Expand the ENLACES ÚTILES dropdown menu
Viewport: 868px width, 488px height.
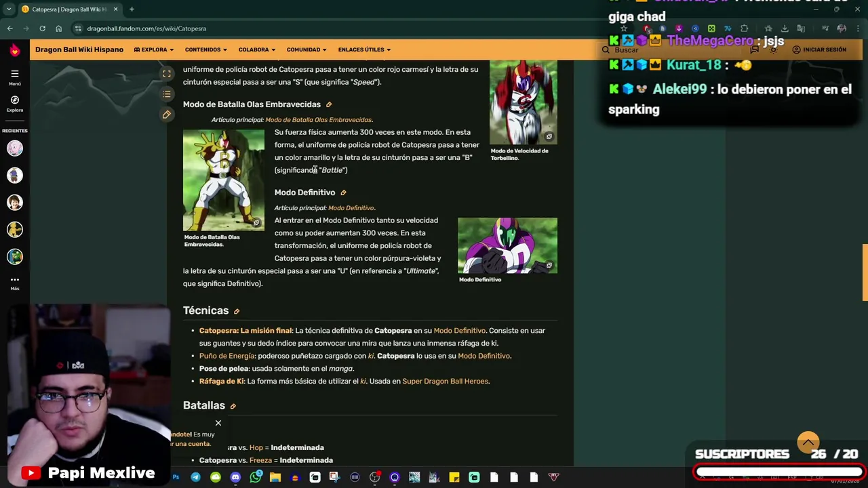coord(364,49)
